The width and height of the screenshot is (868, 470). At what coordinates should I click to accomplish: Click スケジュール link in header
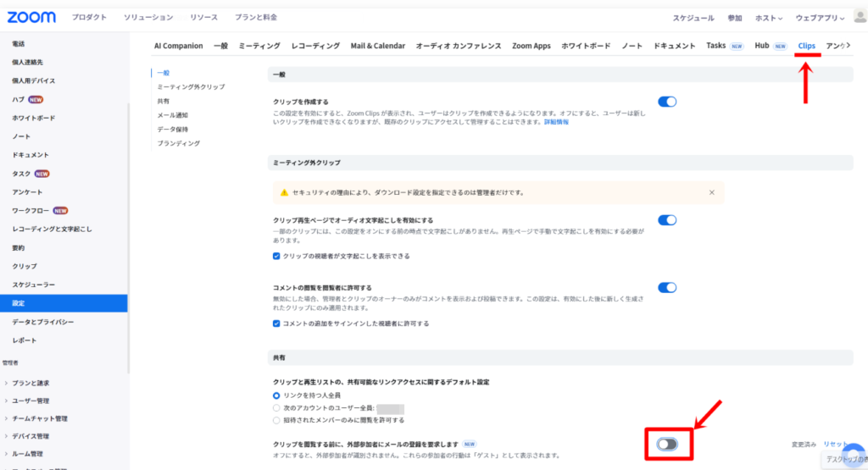(x=693, y=19)
